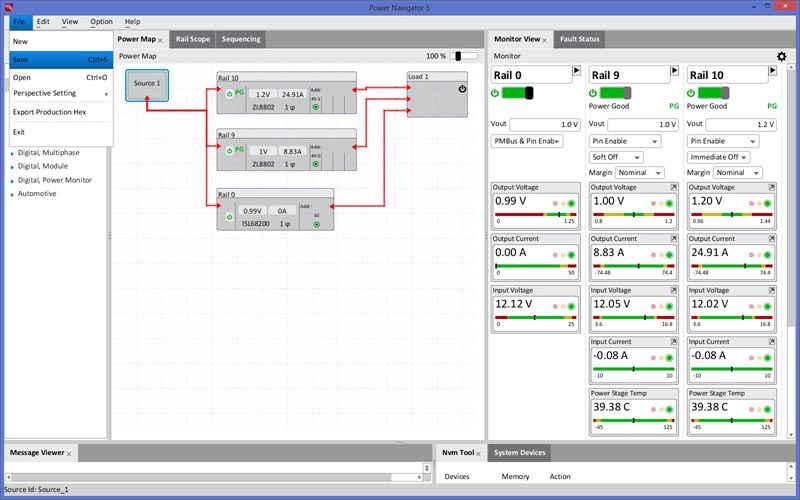This screenshot has width=800, height=500.
Task: Pop out Rail 9 Input Current widget
Action: click(674, 342)
